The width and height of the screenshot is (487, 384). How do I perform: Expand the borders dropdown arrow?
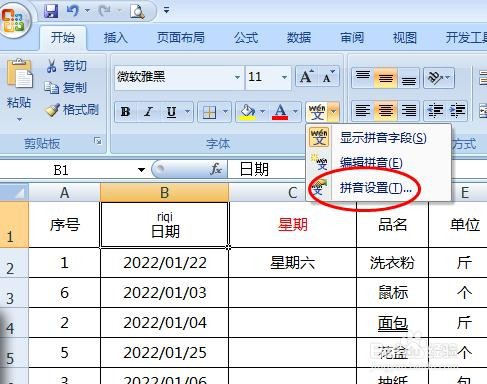(x=226, y=112)
